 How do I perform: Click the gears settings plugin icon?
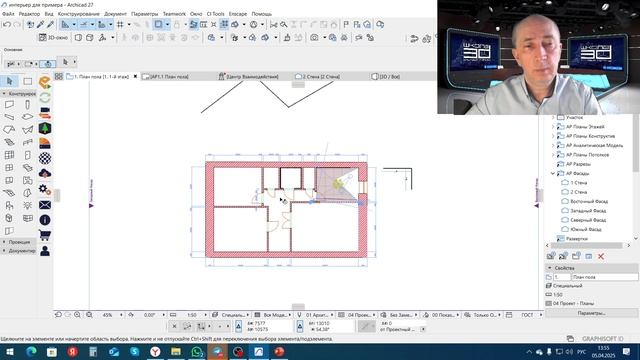pyautogui.click(x=45, y=189)
